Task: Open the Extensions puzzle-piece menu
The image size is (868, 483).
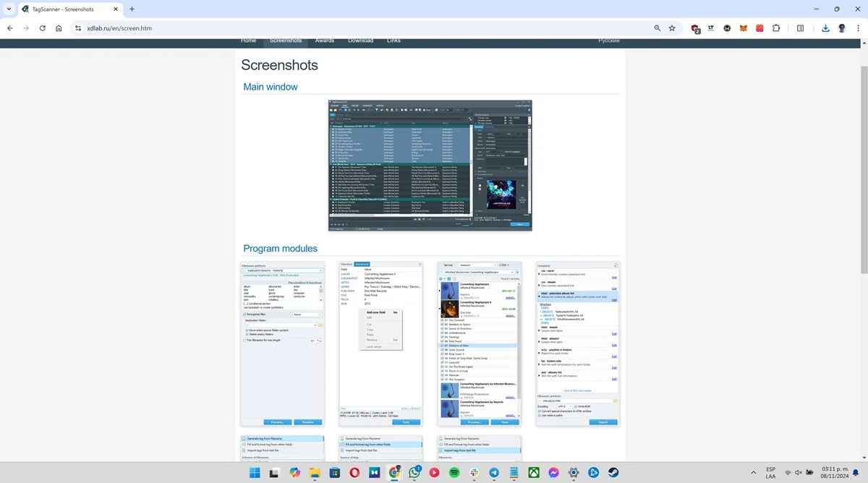Action: pos(776,28)
